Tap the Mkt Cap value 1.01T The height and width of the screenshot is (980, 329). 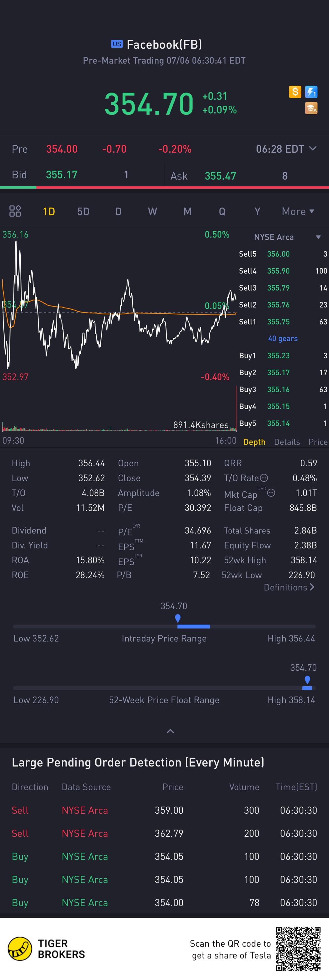click(306, 493)
